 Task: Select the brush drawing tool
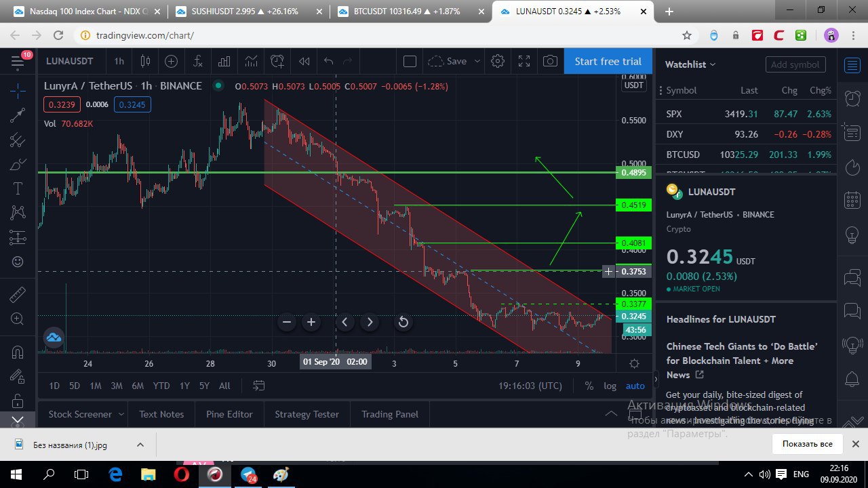pyautogui.click(x=18, y=165)
